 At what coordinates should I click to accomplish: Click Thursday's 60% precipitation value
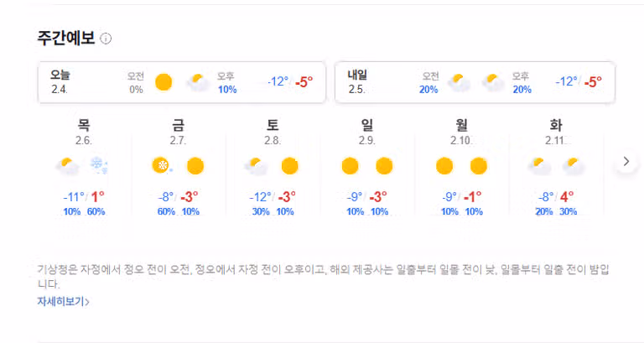pos(96,211)
